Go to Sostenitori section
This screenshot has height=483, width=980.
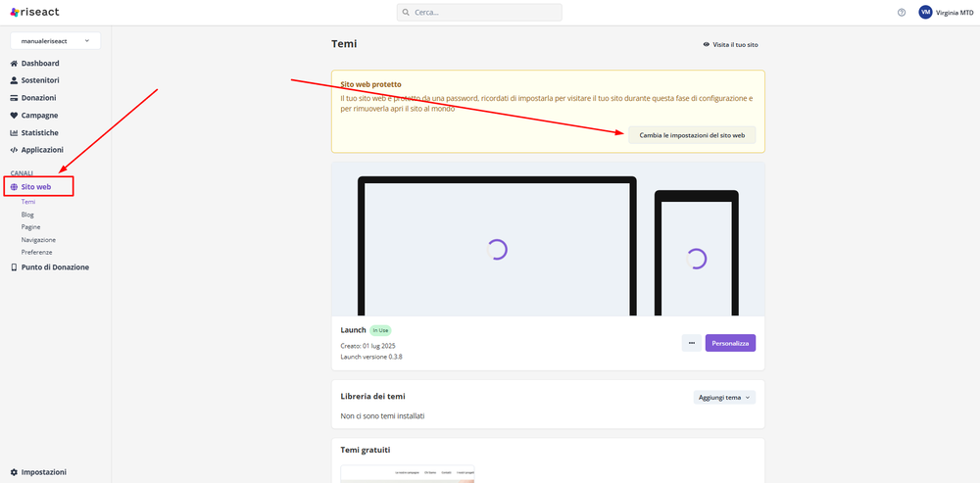click(x=40, y=80)
